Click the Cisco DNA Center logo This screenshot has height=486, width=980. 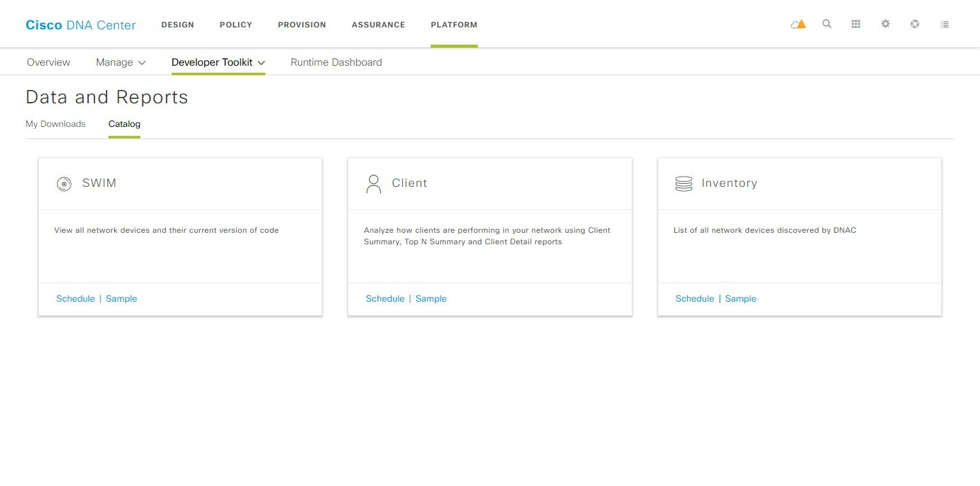pyautogui.click(x=80, y=25)
